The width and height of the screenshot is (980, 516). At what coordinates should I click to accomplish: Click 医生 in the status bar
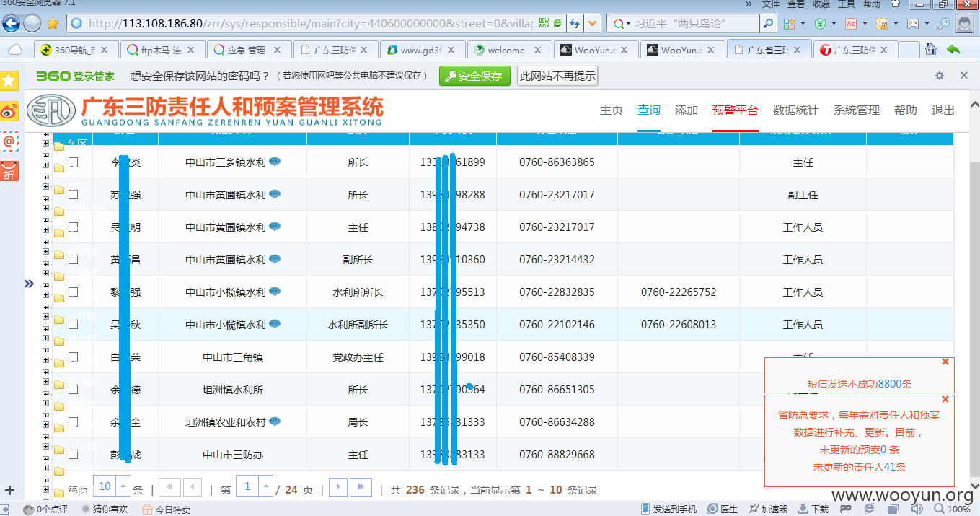(723, 509)
